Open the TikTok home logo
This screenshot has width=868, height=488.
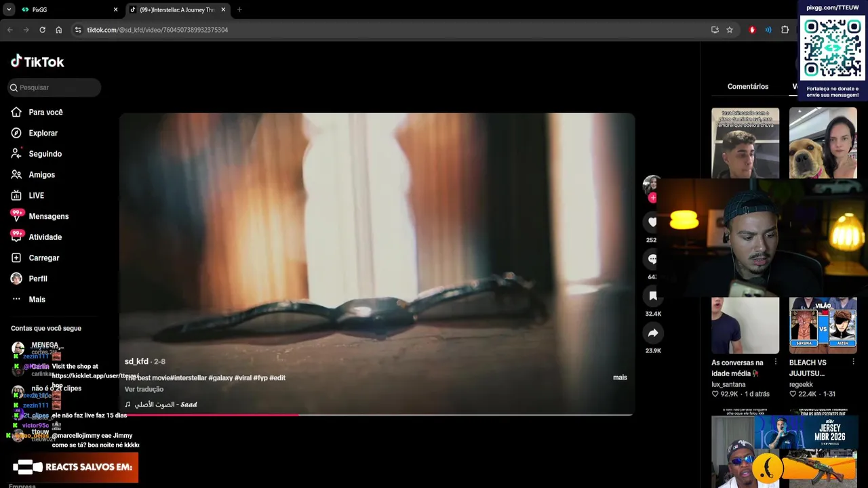tap(37, 62)
